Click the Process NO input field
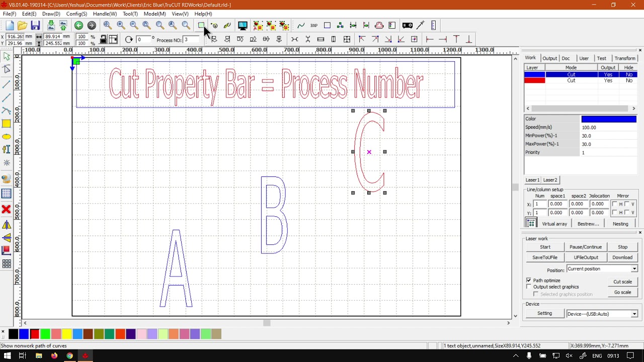The height and width of the screenshot is (362, 644). (x=191, y=40)
